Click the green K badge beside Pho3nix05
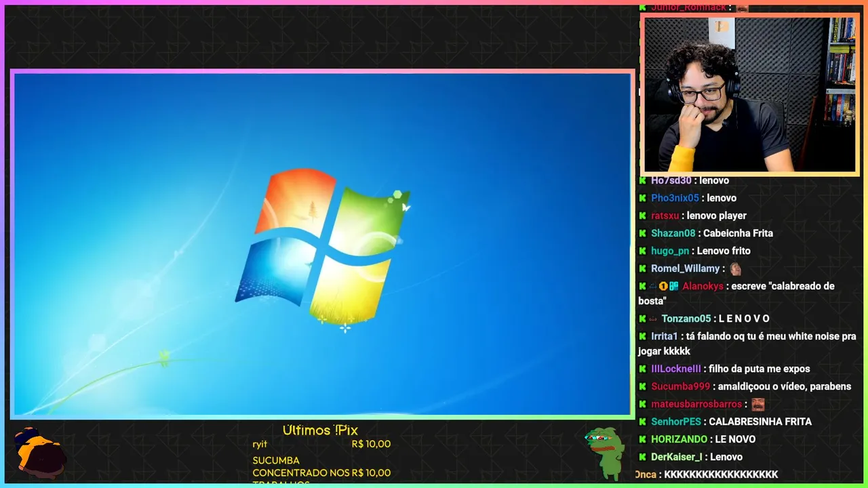 (642, 198)
